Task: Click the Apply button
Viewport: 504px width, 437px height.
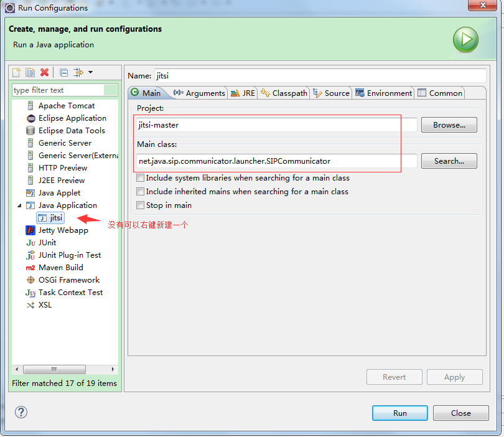Action: [454, 377]
